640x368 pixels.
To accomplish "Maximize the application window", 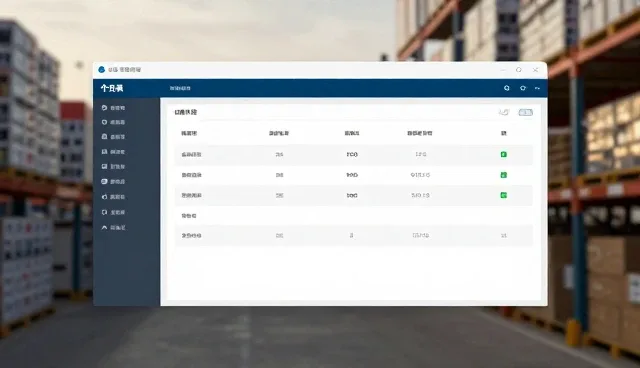I will click(x=519, y=70).
